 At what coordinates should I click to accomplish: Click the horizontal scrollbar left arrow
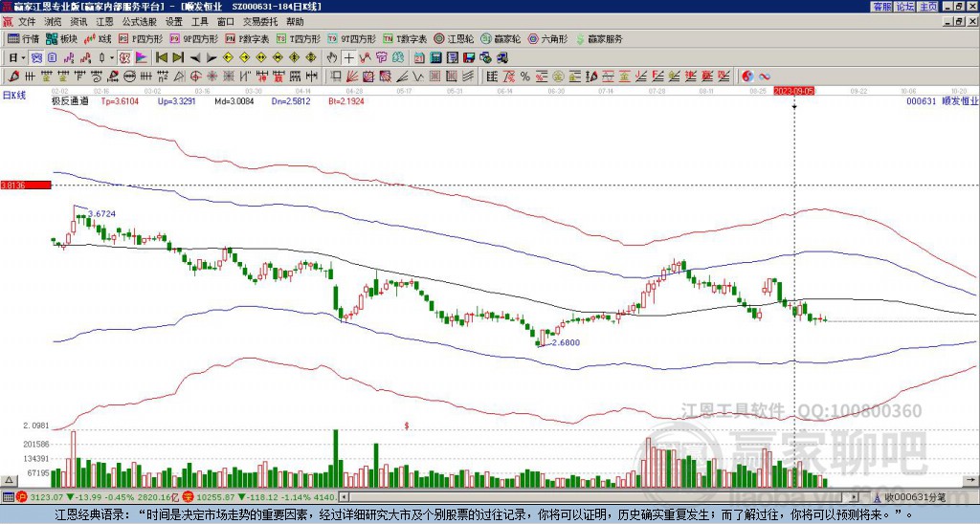(x=343, y=497)
